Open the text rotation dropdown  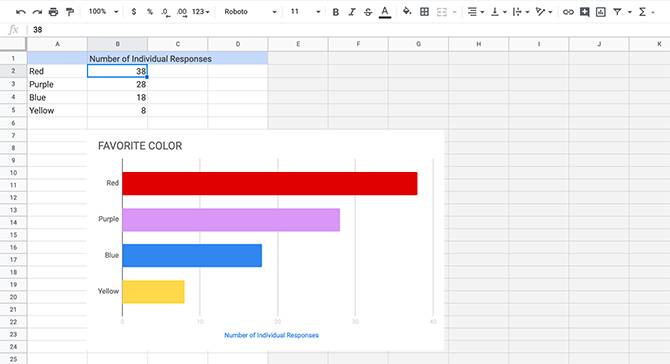coord(544,12)
